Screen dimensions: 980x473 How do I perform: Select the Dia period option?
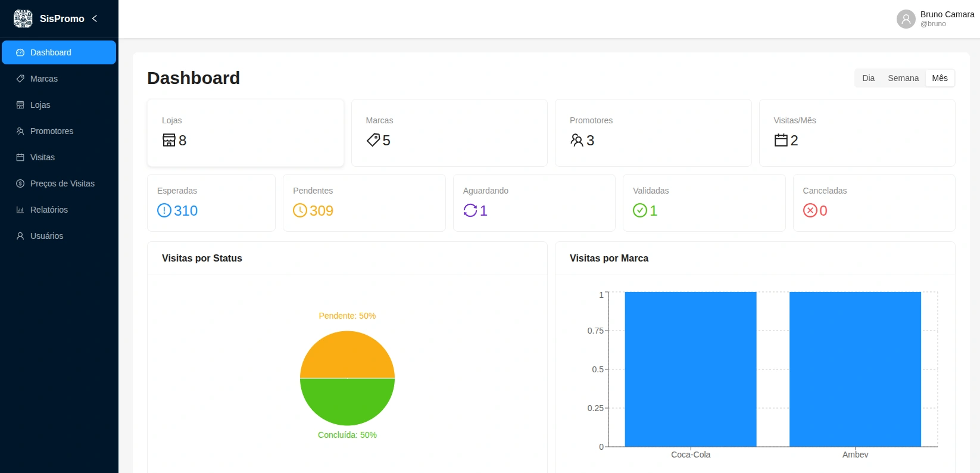pos(868,78)
